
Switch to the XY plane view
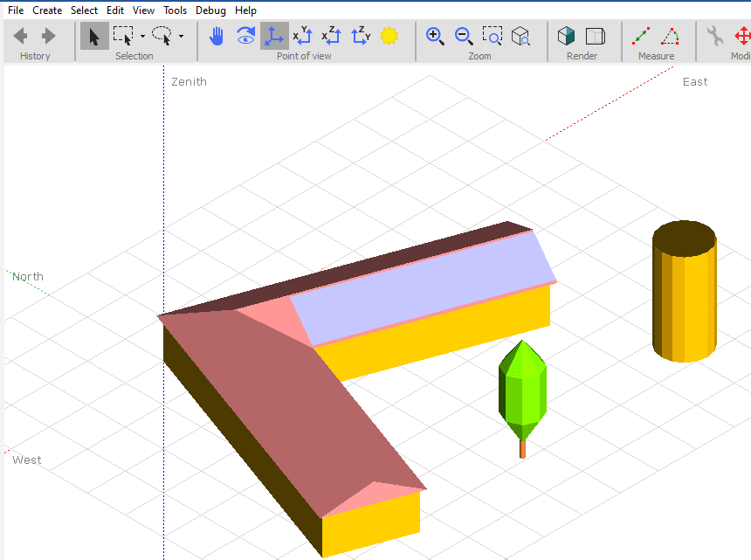tap(302, 36)
